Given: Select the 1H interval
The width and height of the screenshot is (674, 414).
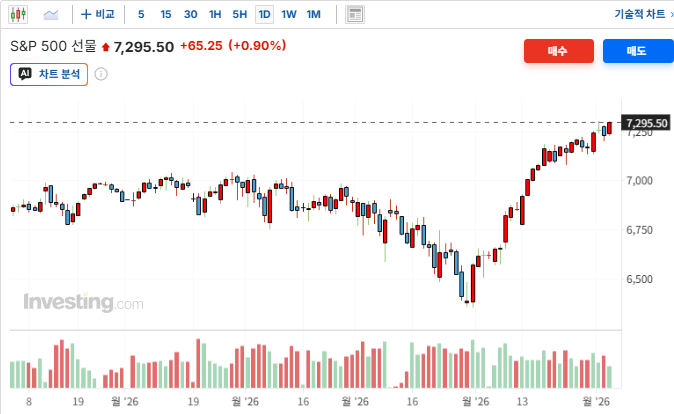Looking at the screenshot, I should 215,15.
